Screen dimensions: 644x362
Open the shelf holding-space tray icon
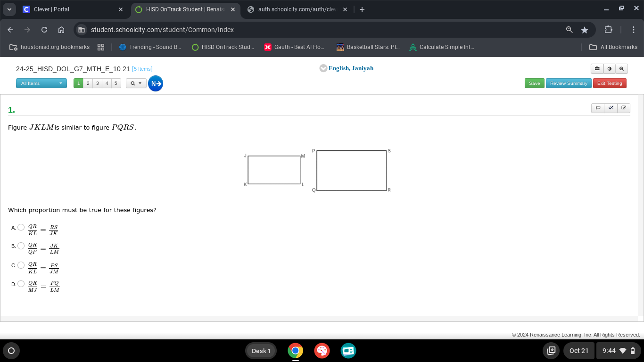(x=551, y=351)
